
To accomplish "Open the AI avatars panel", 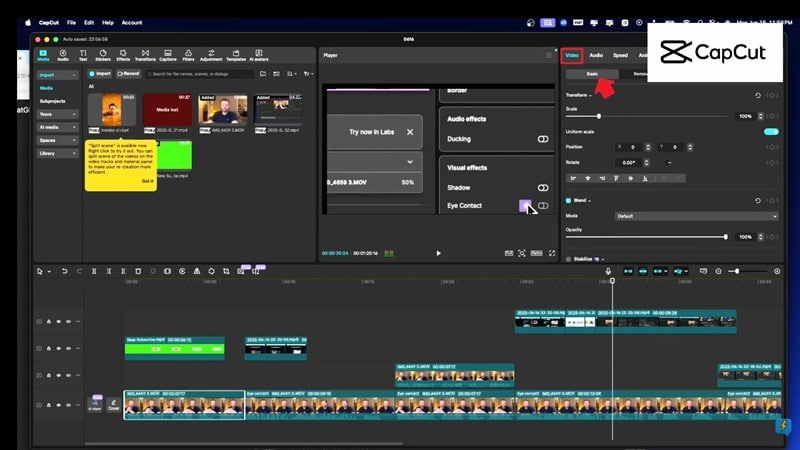I will coord(259,55).
